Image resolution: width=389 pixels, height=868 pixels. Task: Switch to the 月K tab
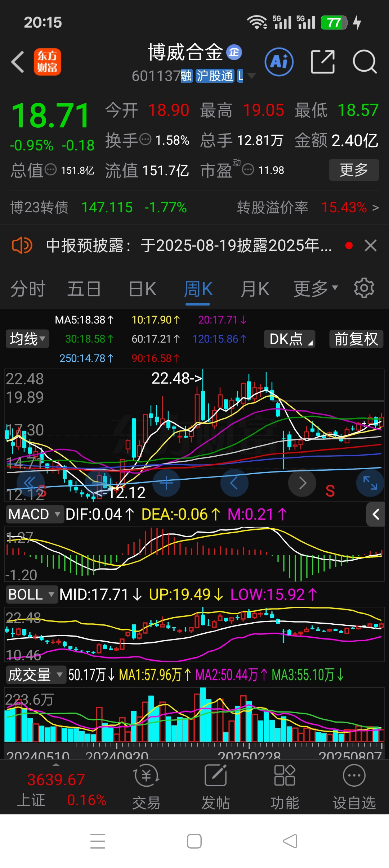pyautogui.click(x=255, y=289)
